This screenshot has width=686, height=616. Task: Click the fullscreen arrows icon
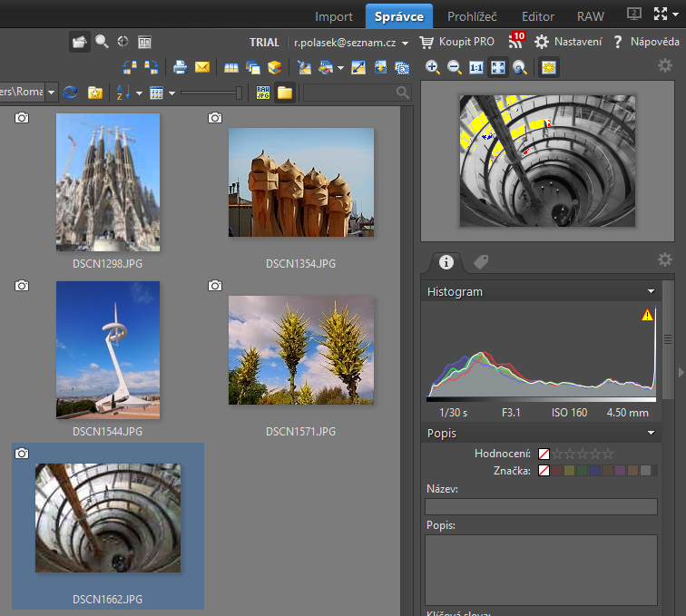pos(661,14)
